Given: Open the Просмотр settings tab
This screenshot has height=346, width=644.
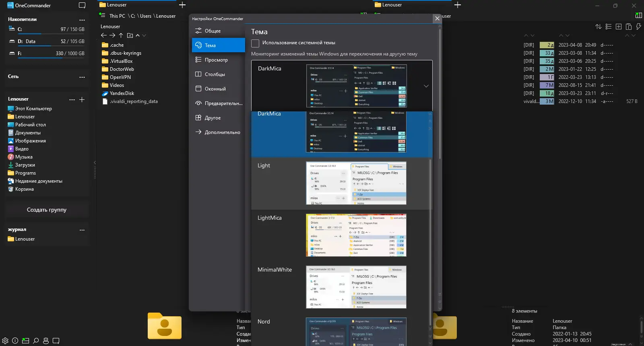Looking at the screenshot, I should 219,60.
